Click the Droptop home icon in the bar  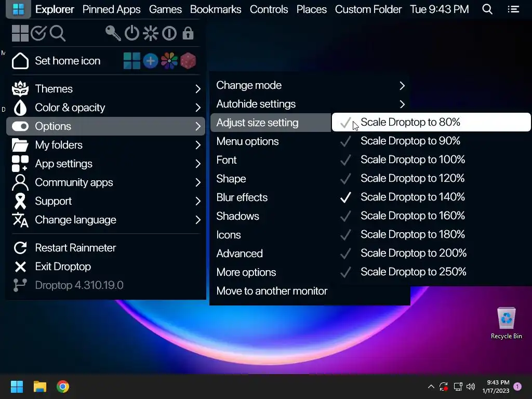pyautogui.click(x=18, y=9)
